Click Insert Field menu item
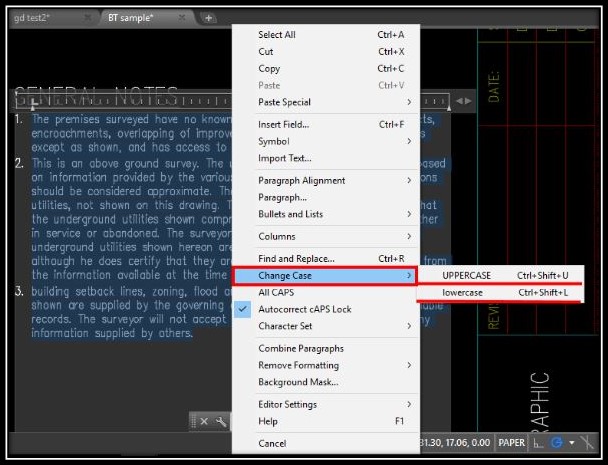 [x=326, y=124]
